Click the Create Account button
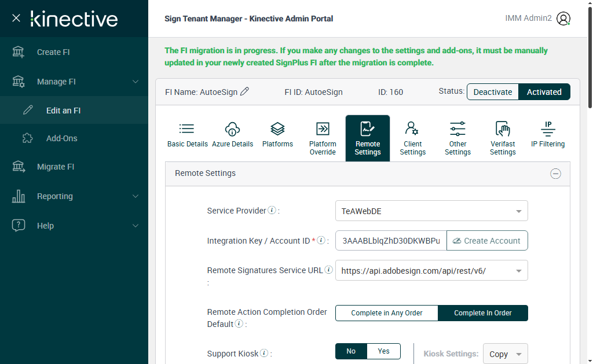 [x=487, y=241]
